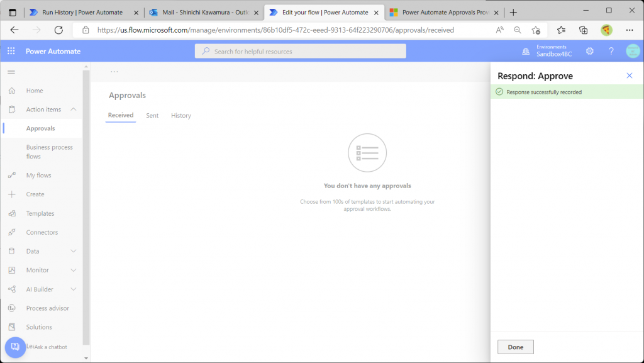Switch to the Sent tab
The image size is (644, 363).
pos(152,115)
